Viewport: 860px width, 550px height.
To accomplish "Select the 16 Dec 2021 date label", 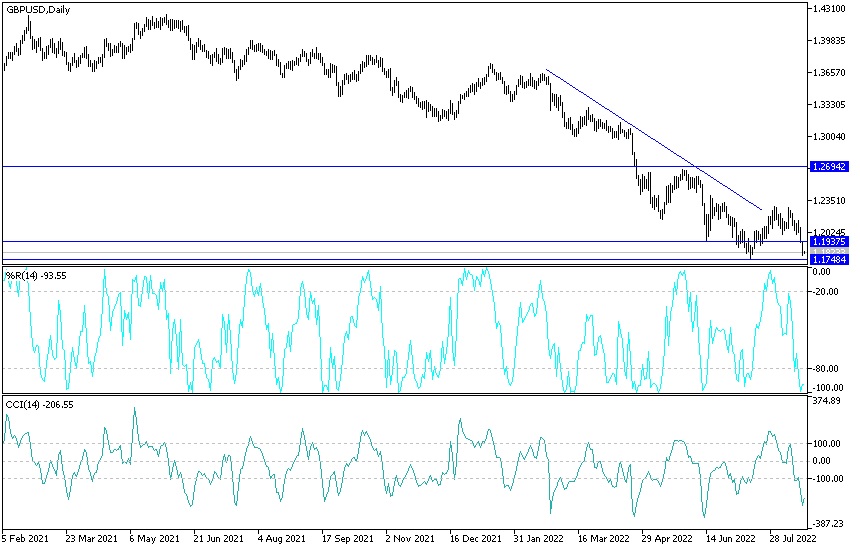I will tap(475, 538).
